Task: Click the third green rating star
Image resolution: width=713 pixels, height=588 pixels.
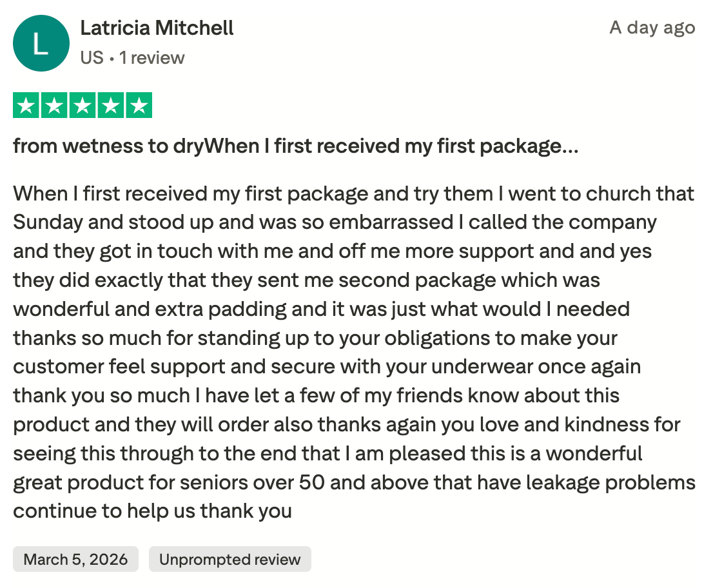Action: [83, 105]
